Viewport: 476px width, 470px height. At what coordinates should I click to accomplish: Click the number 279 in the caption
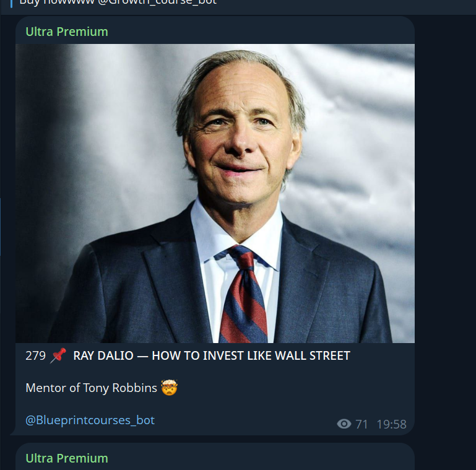[35, 355]
